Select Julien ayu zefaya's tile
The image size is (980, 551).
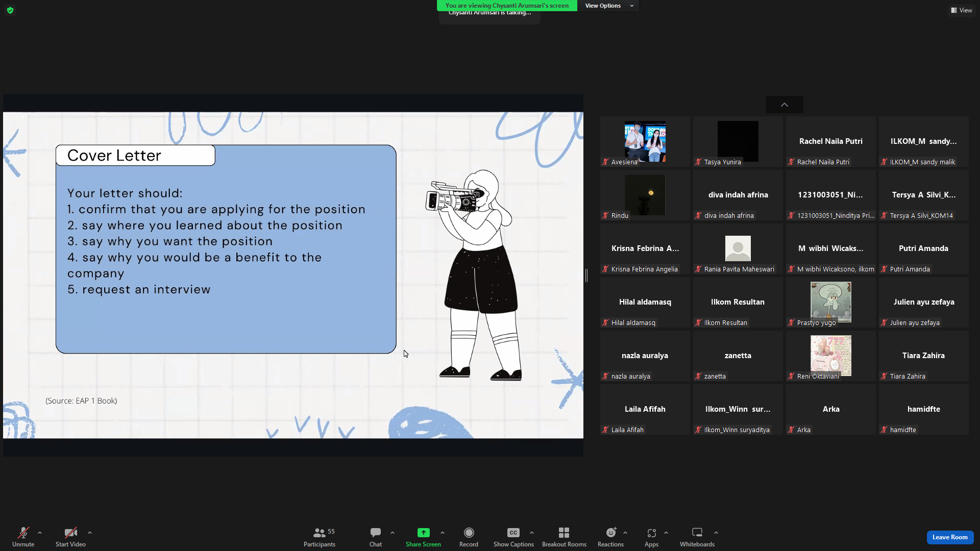pos(924,302)
